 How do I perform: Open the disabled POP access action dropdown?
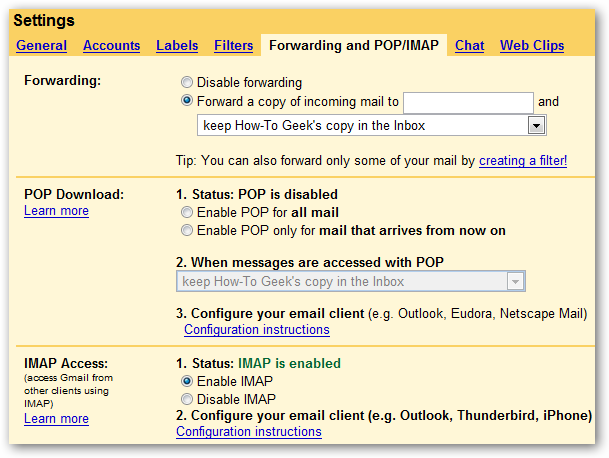pyautogui.click(x=351, y=281)
